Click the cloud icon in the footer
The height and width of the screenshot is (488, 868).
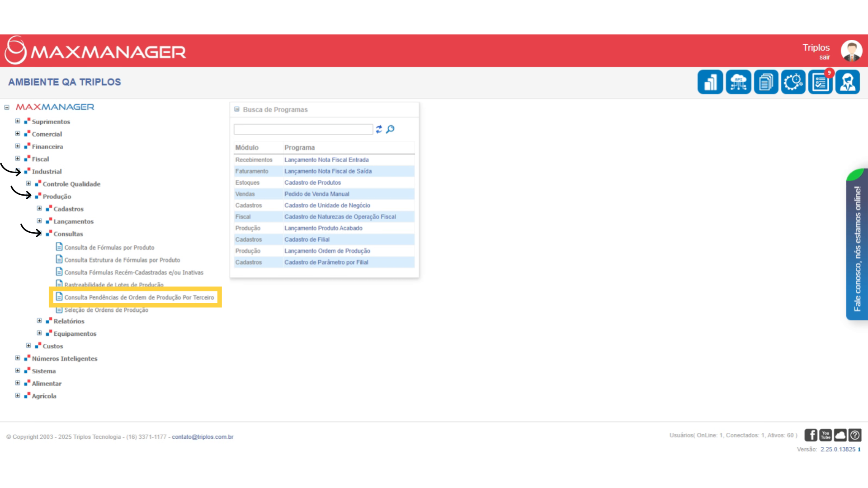[x=840, y=435]
